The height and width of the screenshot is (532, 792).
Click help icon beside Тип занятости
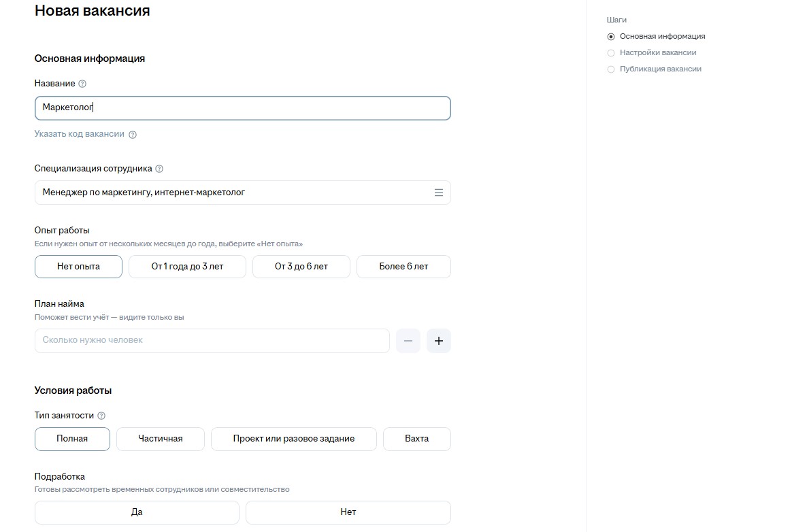(101, 416)
